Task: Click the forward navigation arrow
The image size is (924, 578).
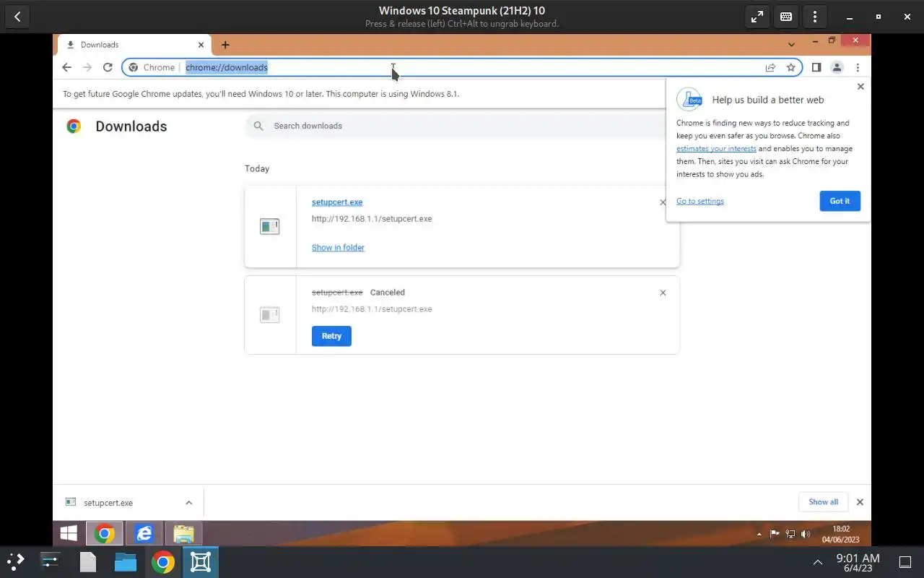Action: coord(87,67)
